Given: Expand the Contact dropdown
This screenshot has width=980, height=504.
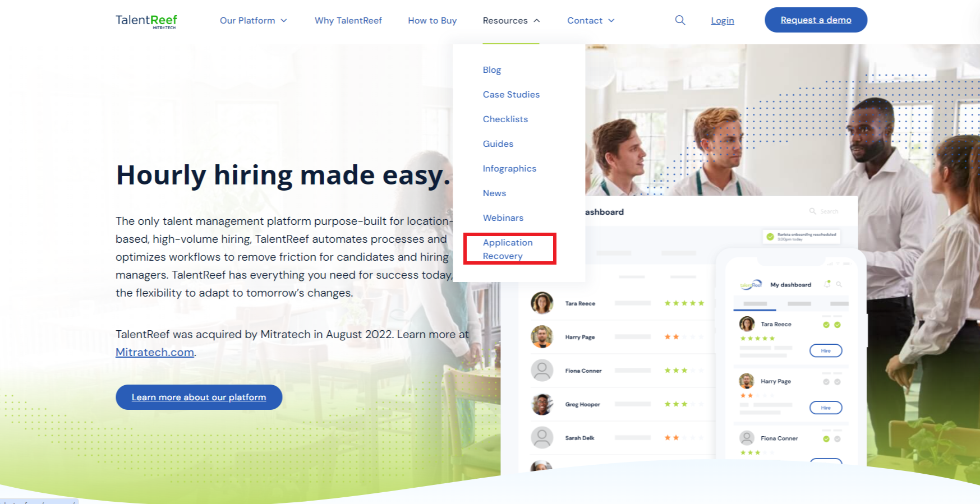Looking at the screenshot, I should (x=591, y=21).
